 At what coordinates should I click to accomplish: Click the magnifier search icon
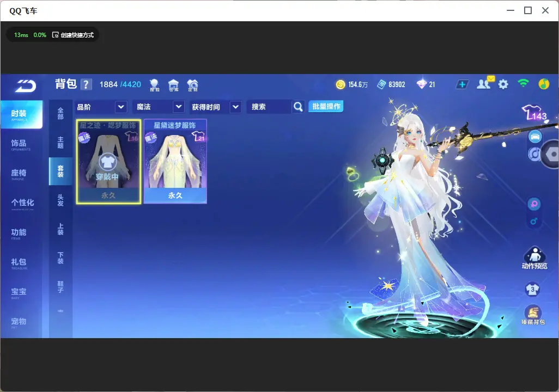pyautogui.click(x=298, y=107)
